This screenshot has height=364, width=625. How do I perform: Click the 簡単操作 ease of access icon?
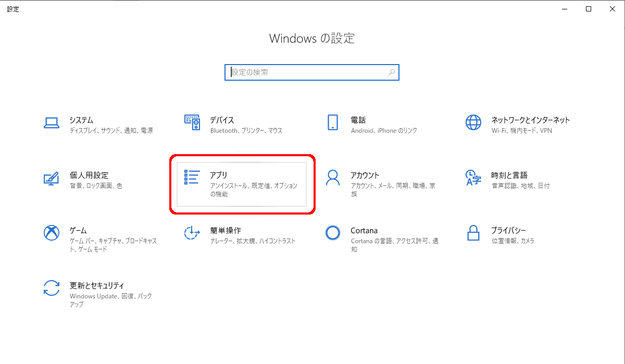192,233
